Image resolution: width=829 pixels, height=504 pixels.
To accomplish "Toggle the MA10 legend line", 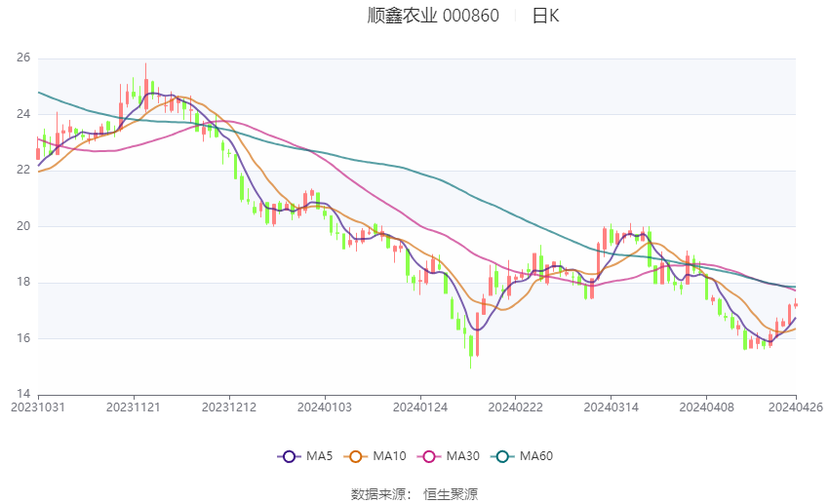I will [375, 456].
